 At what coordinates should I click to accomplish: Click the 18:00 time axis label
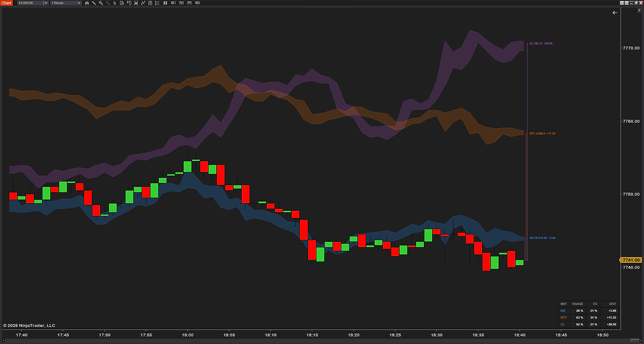pos(188,335)
